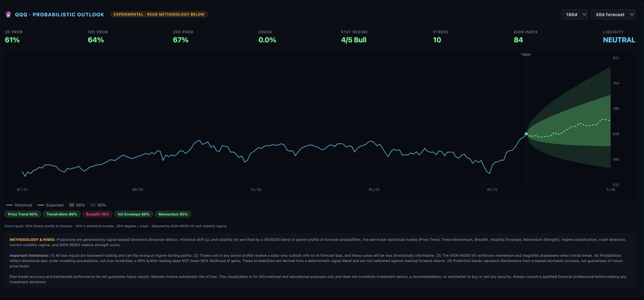Click the 07/31 x-axis date label

[23, 189]
